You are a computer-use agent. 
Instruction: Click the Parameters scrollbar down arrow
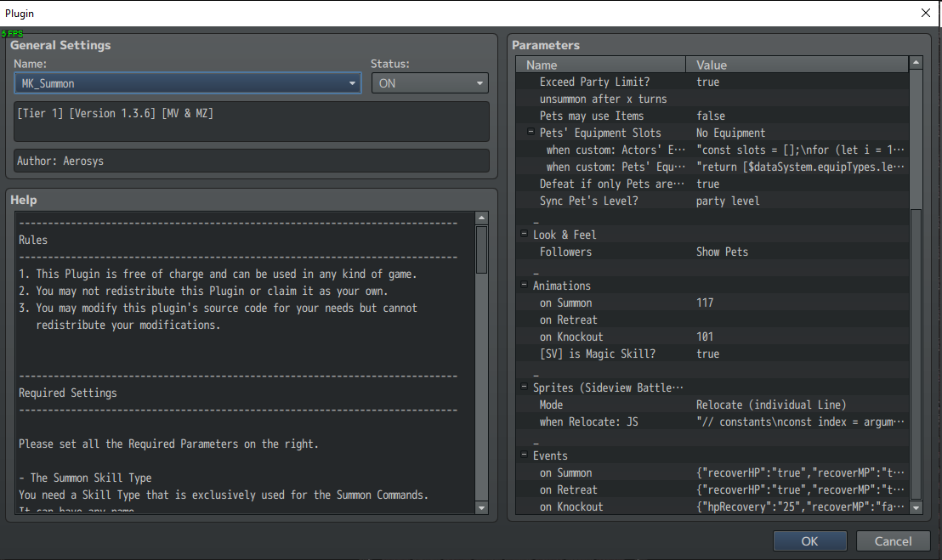[916, 508]
